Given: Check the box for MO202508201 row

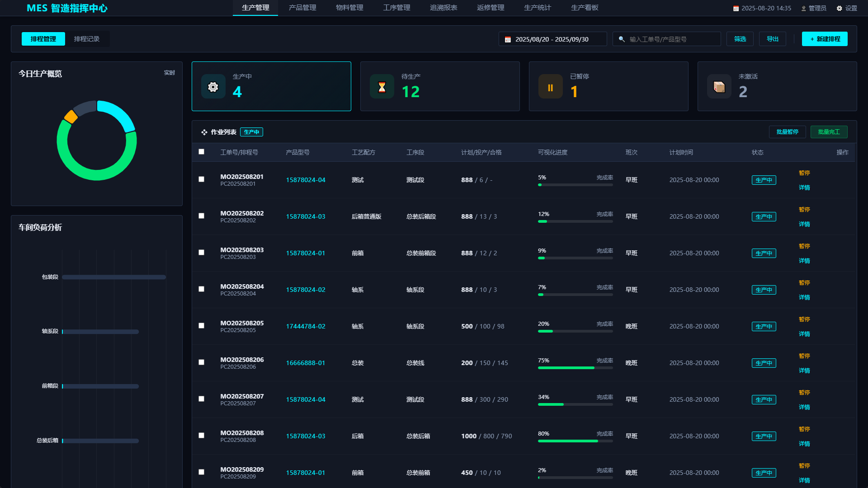Looking at the screenshot, I should (x=201, y=179).
